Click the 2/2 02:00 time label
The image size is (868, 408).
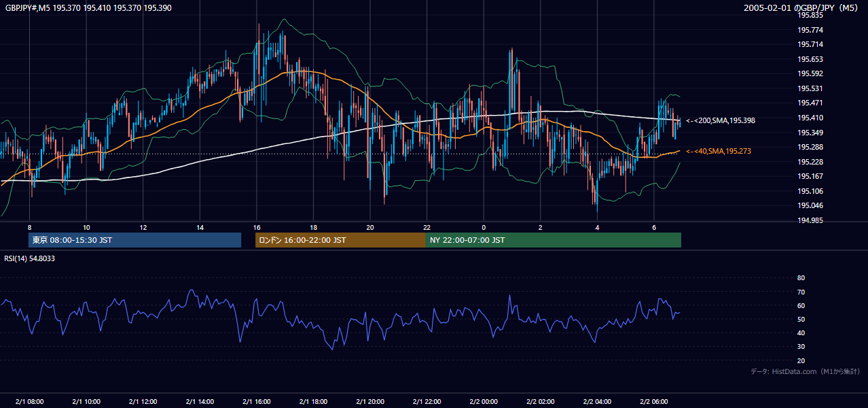[540, 402]
